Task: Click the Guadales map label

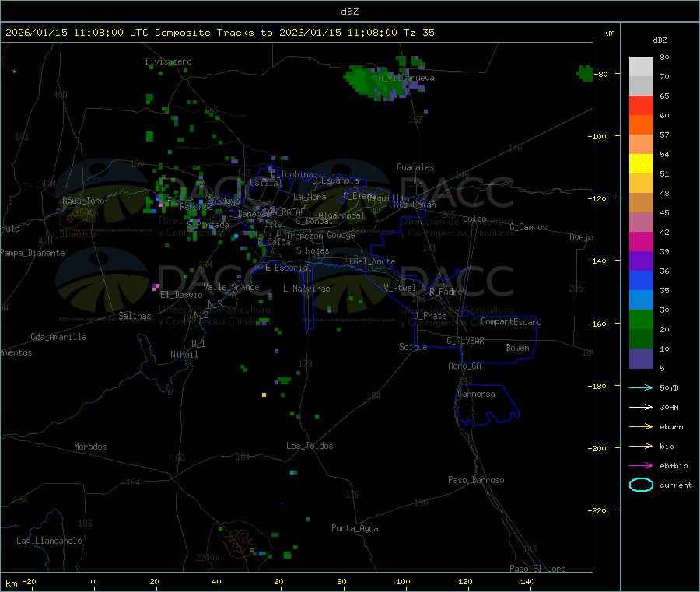Action: point(415,167)
